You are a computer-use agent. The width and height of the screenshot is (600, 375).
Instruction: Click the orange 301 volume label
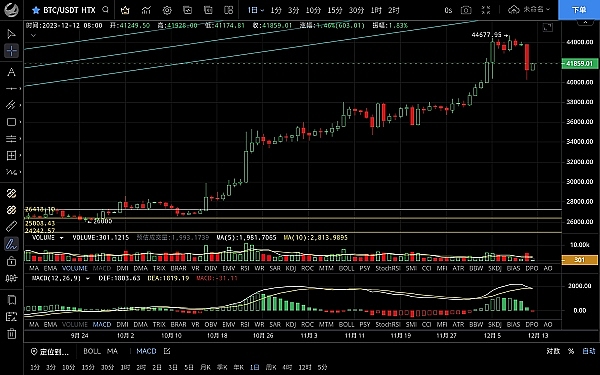click(x=579, y=260)
